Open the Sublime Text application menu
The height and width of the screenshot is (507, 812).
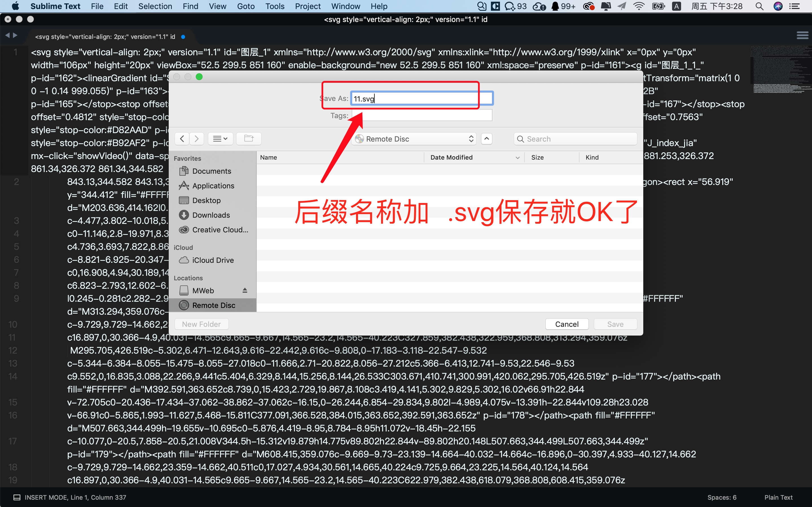(55, 6)
